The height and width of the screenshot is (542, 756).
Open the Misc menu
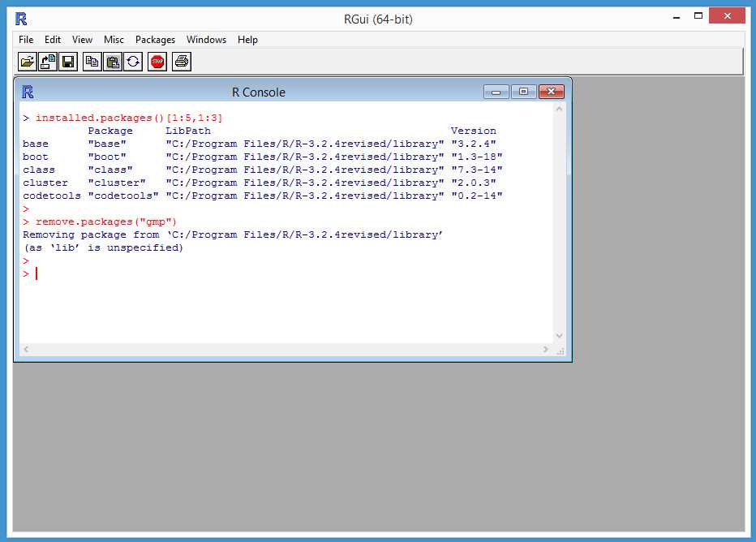point(114,40)
